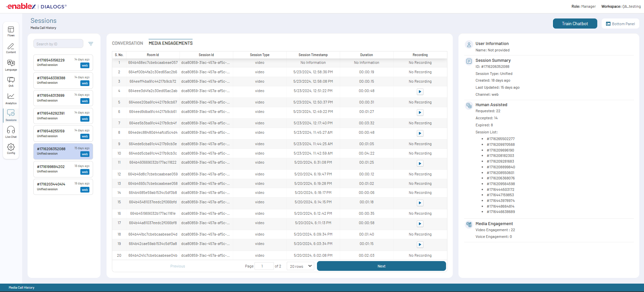Click session list entry #1716209970568

500,144
